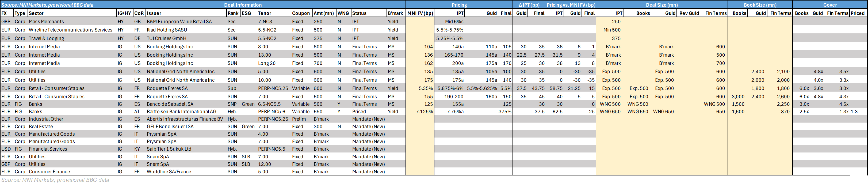
Task: Select the Saib Tier 1 Sukuk Ltd cell
Action: click(169, 149)
